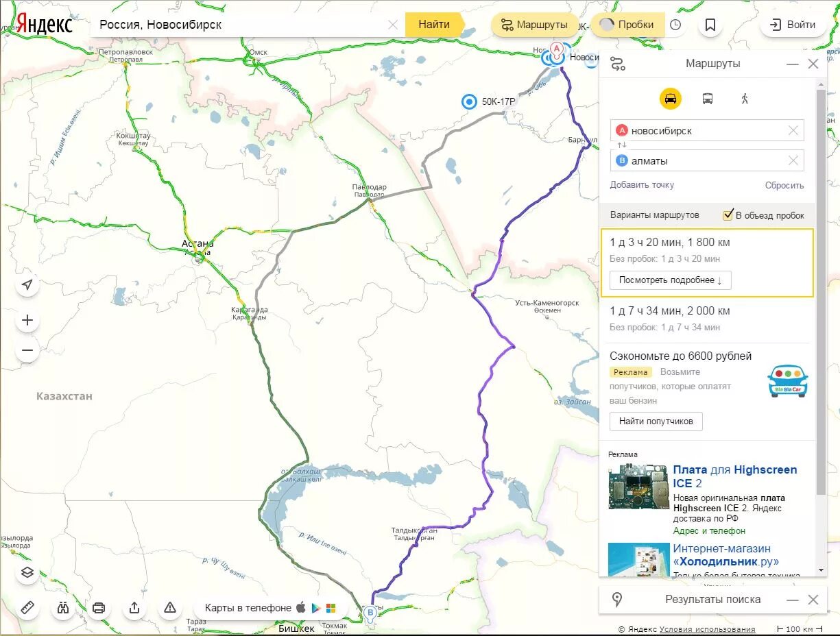
Task: Click Условия использования link
Action: point(707,629)
